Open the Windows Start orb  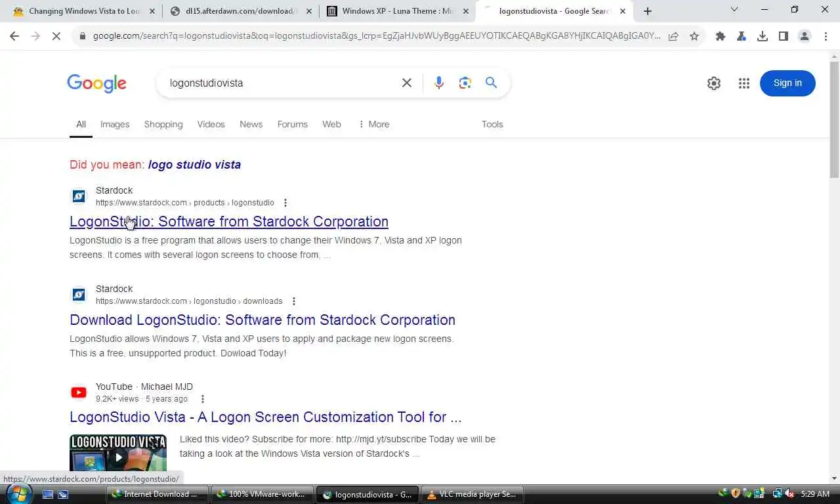click(x=19, y=493)
